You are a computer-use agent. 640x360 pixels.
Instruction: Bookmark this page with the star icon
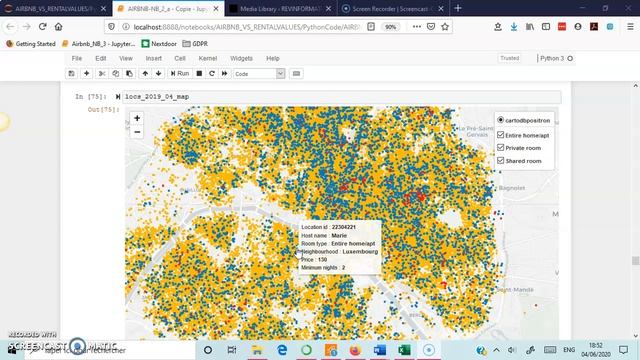445,27
